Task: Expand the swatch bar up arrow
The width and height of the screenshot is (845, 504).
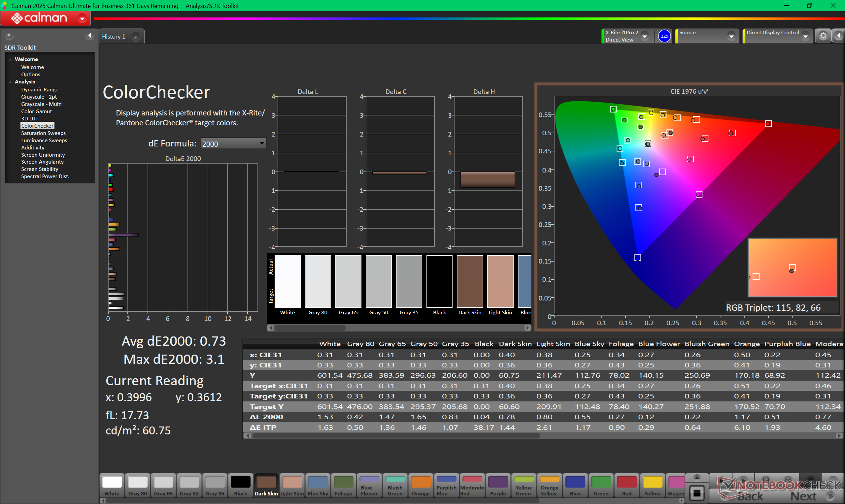Action: coord(697,478)
